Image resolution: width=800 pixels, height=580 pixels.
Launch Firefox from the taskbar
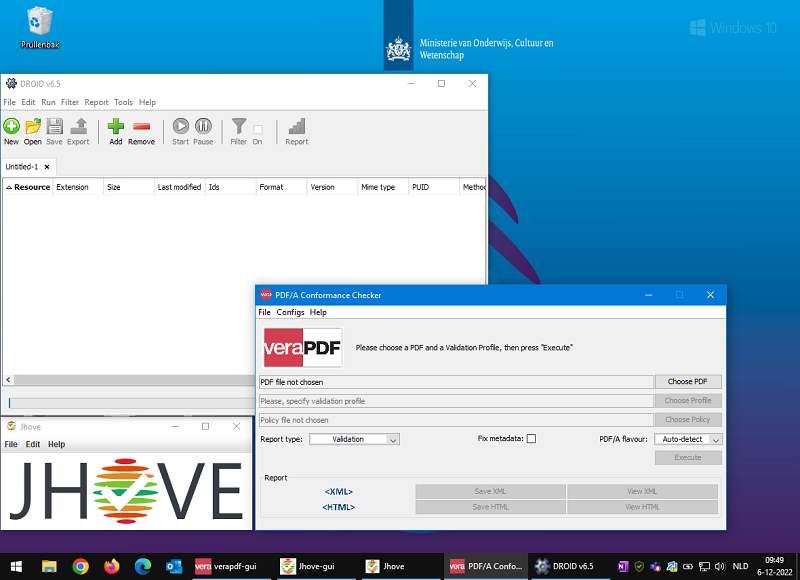[111, 566]
